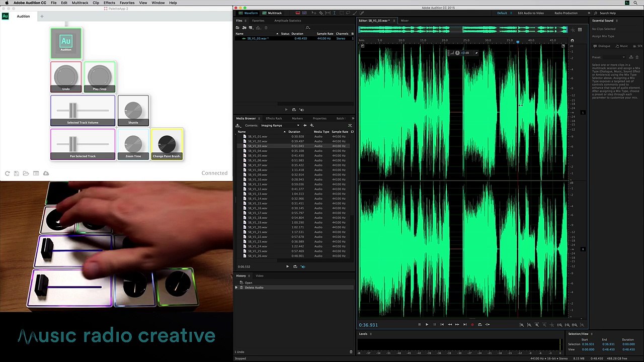This screenshot has height=362, width=644.
Task: Switch to Multitrack editor view
Action: point(272,13)
